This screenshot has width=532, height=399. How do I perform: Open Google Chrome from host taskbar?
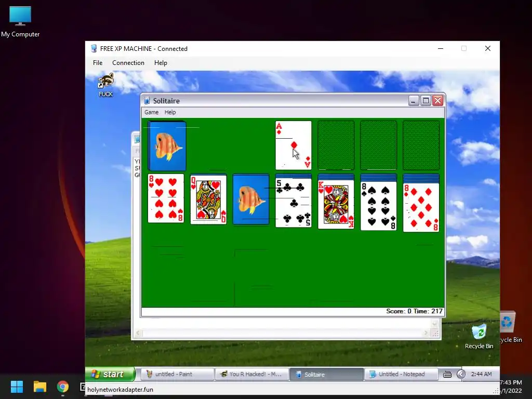click(63, 387)
